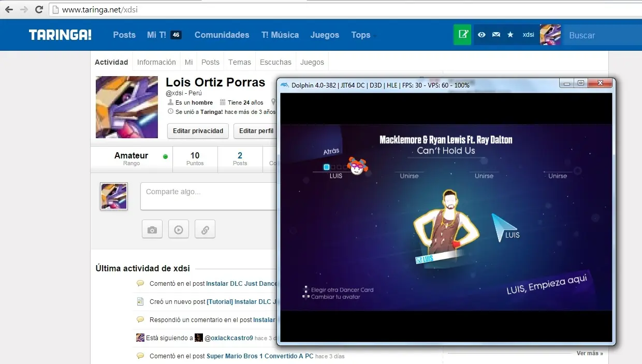Open the 2 Posts stat link
642x364 pixels.
[x=240, y=159]
